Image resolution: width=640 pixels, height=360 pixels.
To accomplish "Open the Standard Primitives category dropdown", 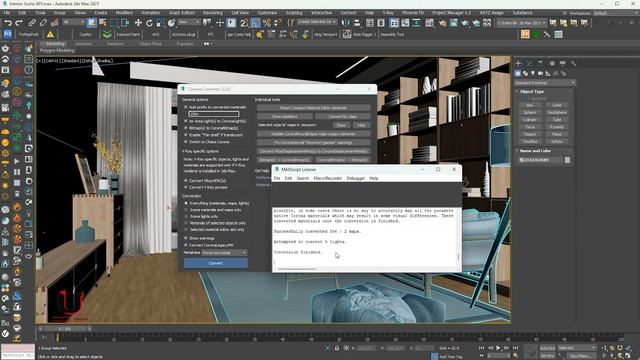I will coord(544,83).
